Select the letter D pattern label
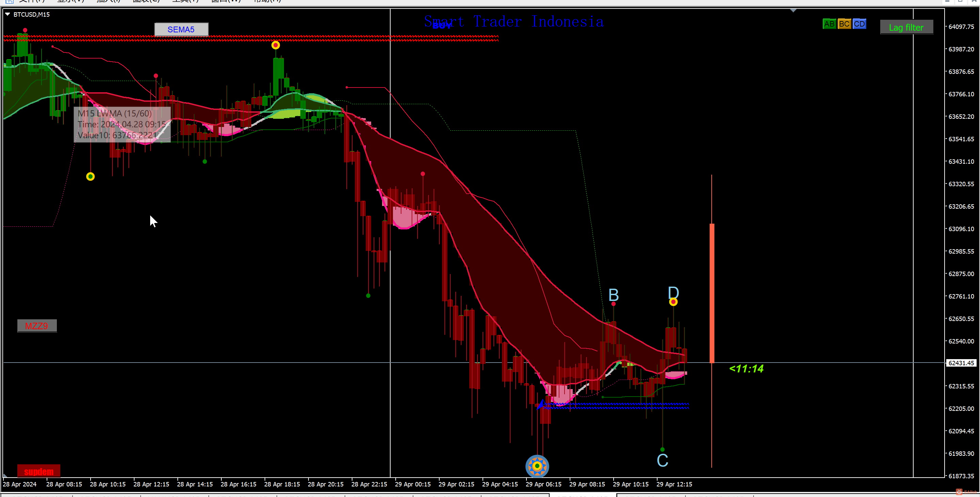Viewport: 980px width, 497px height. (x=673, y=292)
